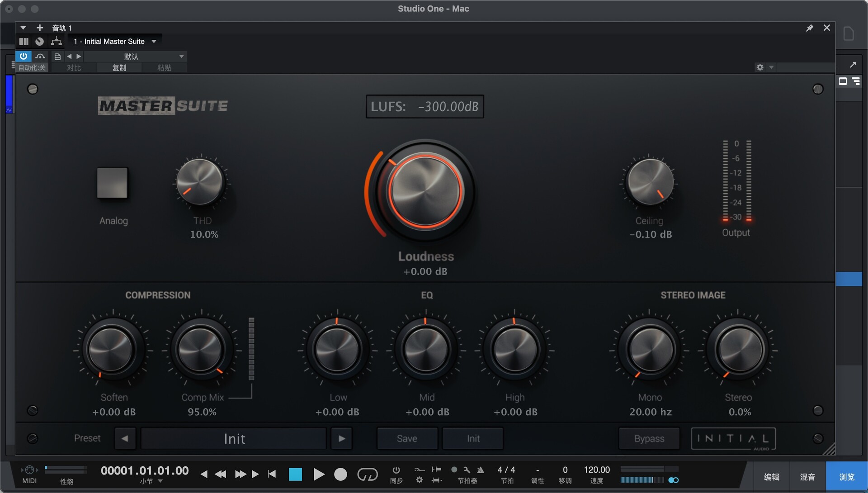Toggle the master output blue switch
Image resolution: width=868 pixels, height=493 pixels.
(674, 480)
